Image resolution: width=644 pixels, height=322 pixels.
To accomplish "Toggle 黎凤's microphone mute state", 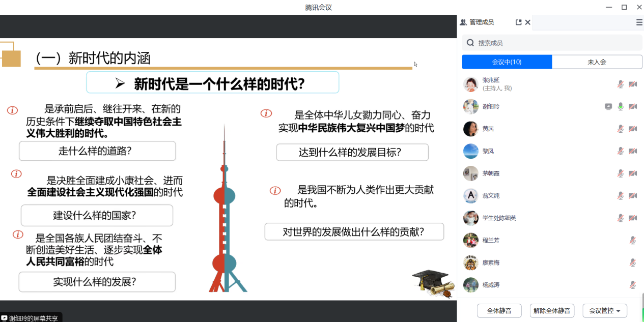I will point(621,151).
